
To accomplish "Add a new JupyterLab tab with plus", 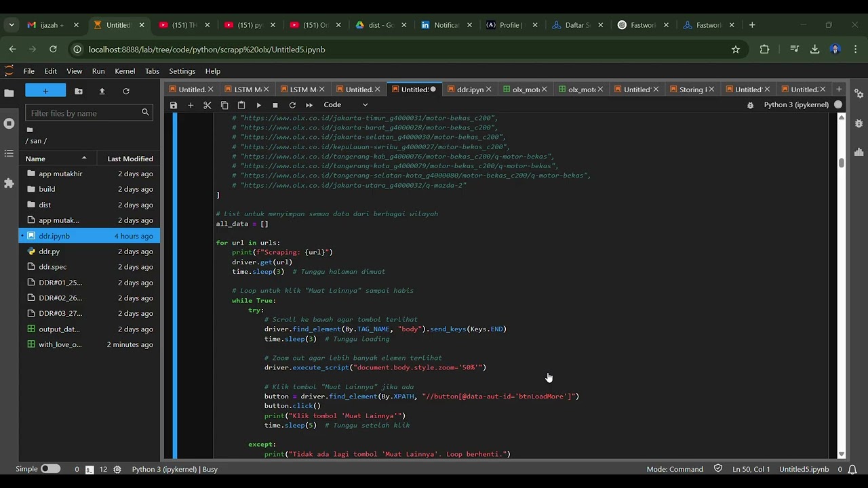I will pos(839,89).
